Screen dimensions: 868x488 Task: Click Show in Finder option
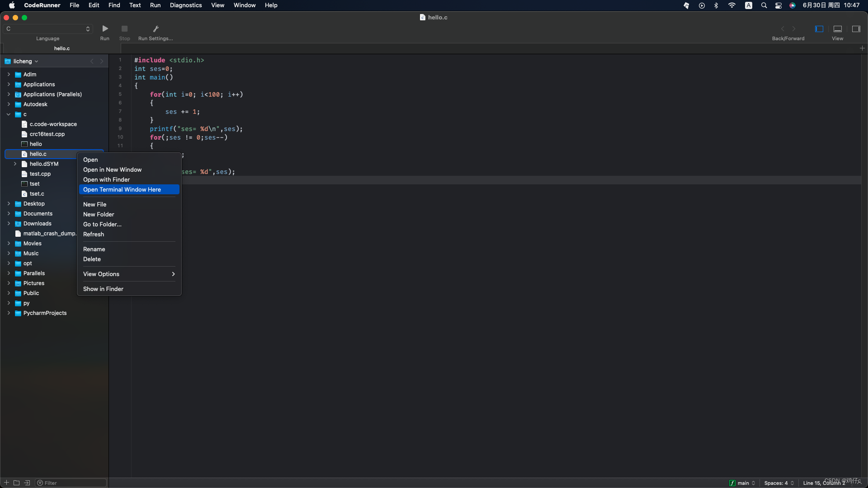tap(103, 289)
